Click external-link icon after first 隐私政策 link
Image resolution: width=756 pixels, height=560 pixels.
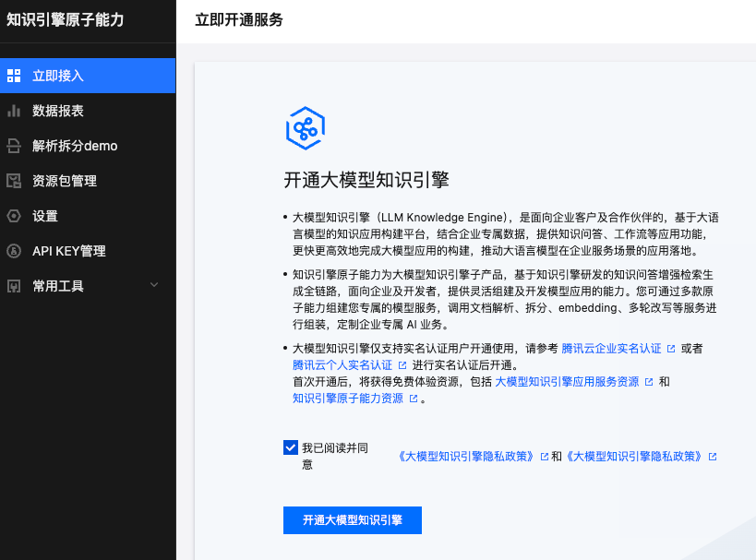point(545,457)
